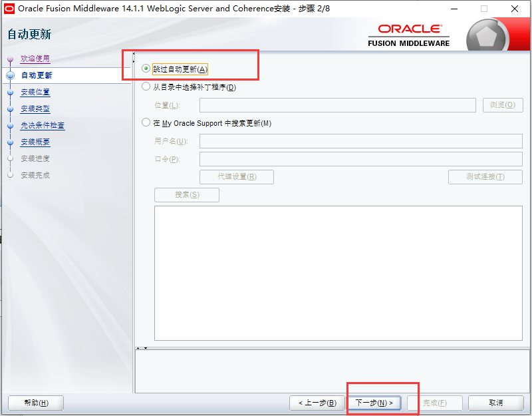Click the 先决条件检查 step bullet icon
The height and width of the screenshot is (416, 532).
[x=10, y=125]
